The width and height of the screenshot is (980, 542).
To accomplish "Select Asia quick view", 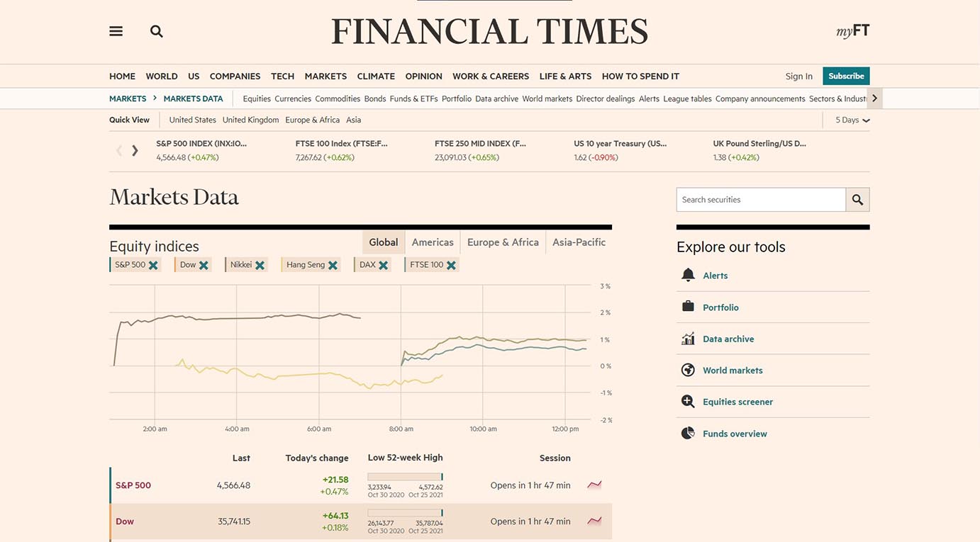I will click(353, 120).
